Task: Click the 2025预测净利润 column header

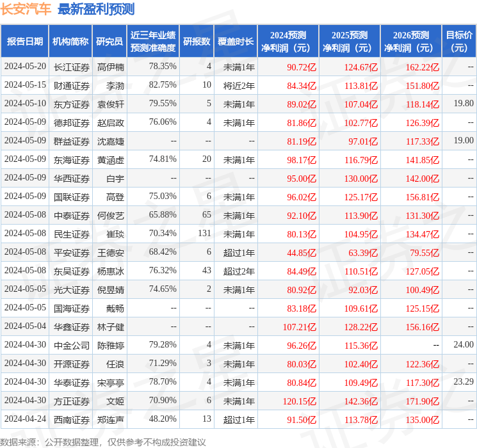Action: pyautogui.click(x=350, y=41)
